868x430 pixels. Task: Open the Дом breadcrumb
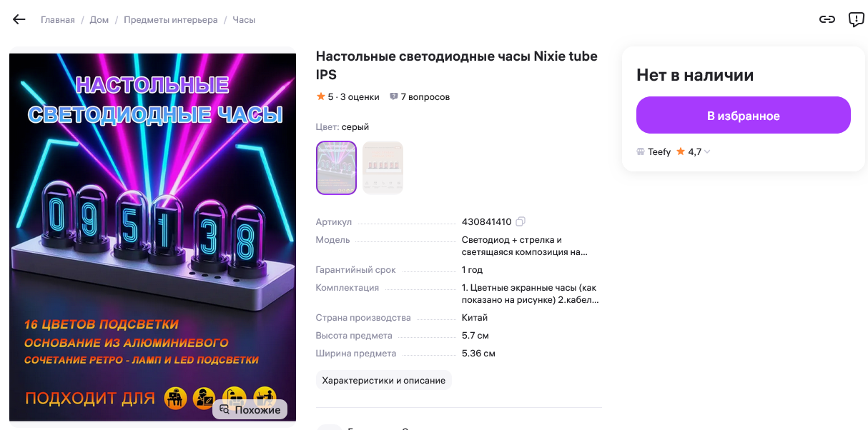[x=99, y=20]
